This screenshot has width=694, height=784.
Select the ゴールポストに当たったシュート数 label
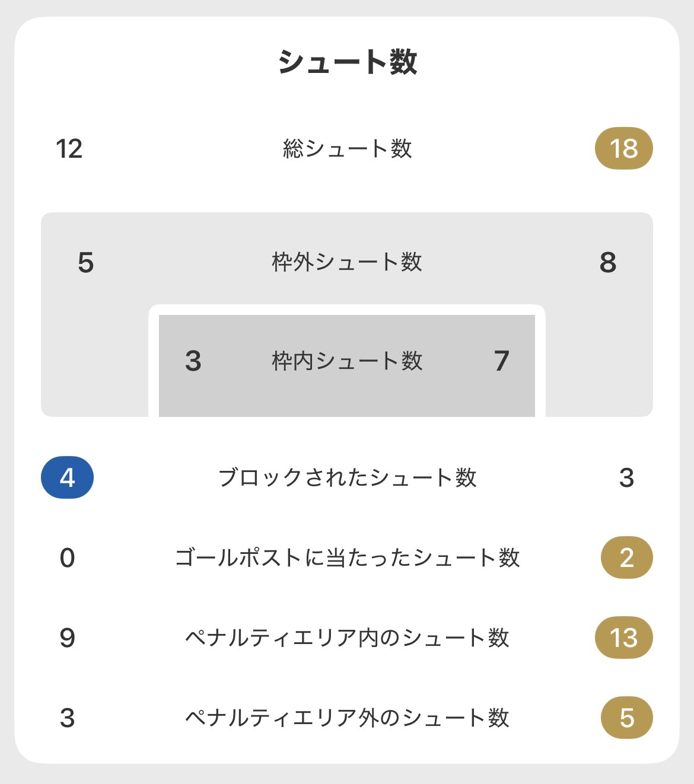click(348, 557)
